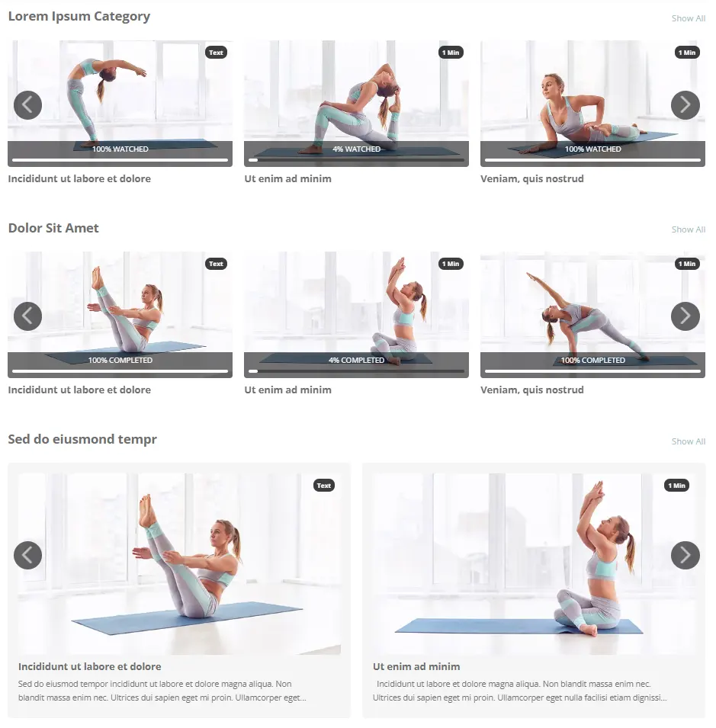This screenshot has width=716, height=728.
Task: Open the 4% WATCHED video thumbnail
Action: click(x=356, y=103)
